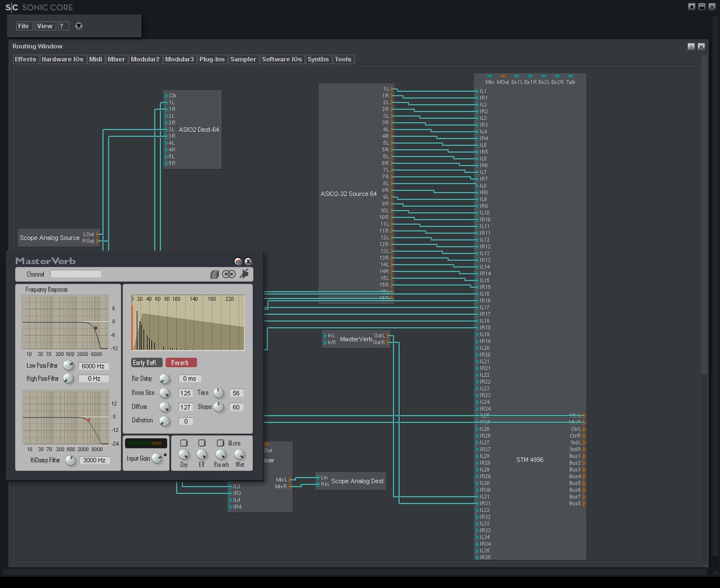Select the Scope Analog Dest module

357,481
